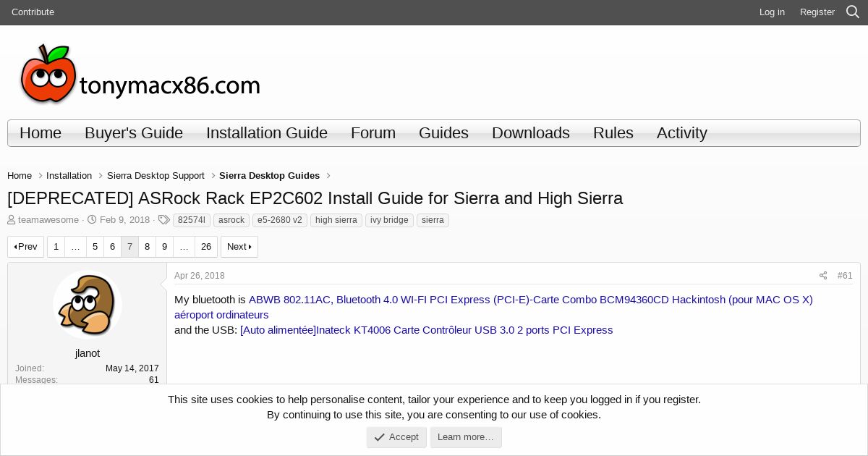Image resolution: width=868 pixels, height=456 pixels.
Task: Select the 82574l tag
Action: coord(192,220)
